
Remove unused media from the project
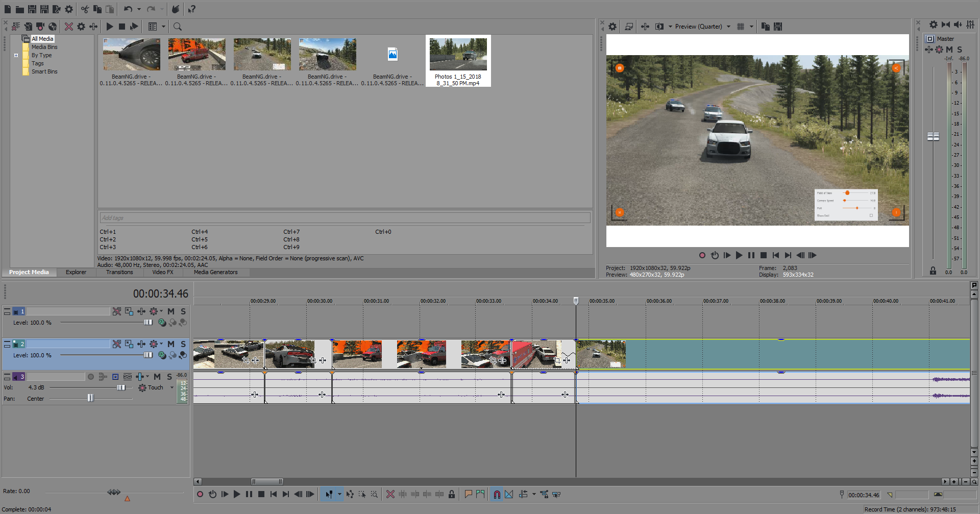tap(16, 27)
